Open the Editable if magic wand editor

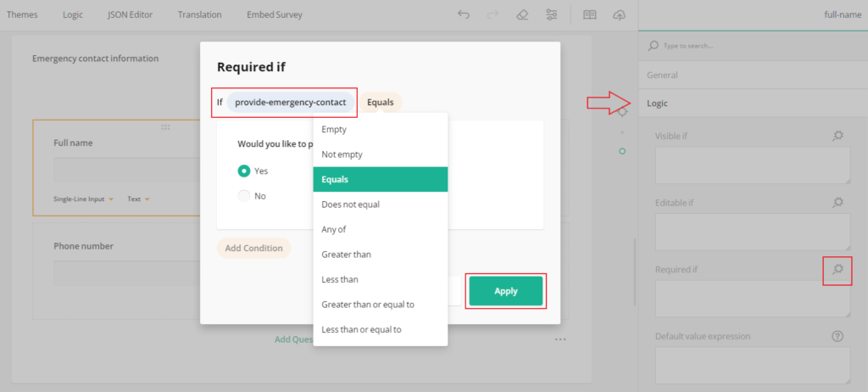coord(837,202)
